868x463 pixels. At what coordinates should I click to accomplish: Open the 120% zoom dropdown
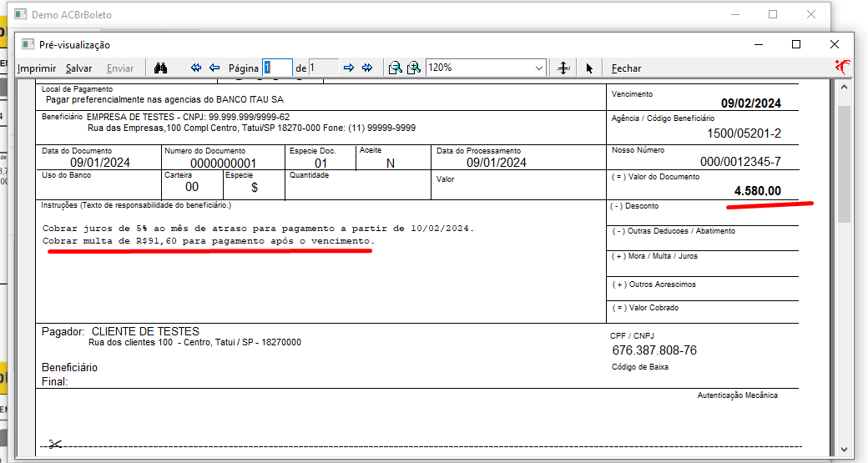[538, 68]
